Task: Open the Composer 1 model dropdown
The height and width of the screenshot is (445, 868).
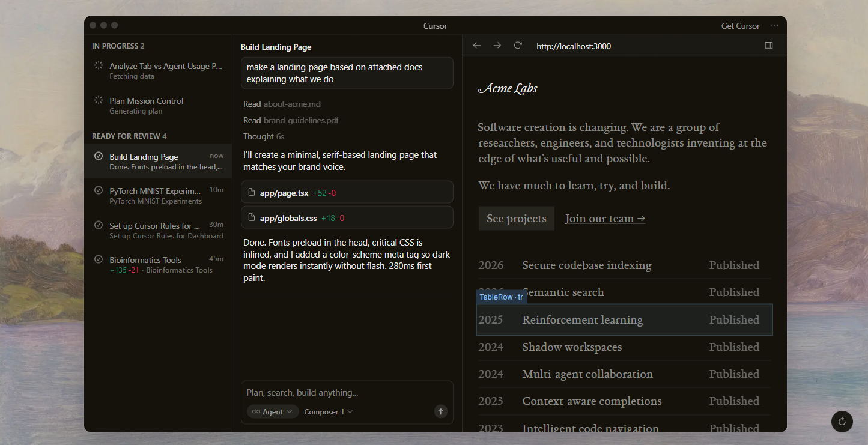Action: coord(329,412)
